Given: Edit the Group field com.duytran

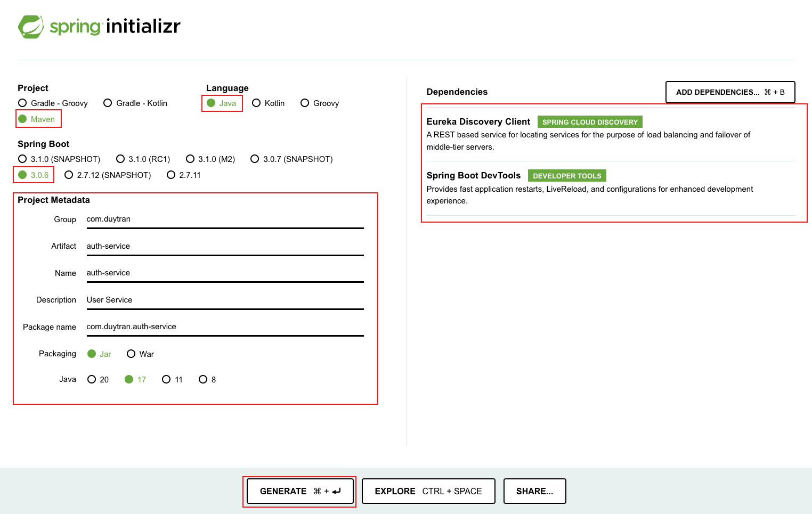Looking at the screenshot, I should (x=224, y=219).
